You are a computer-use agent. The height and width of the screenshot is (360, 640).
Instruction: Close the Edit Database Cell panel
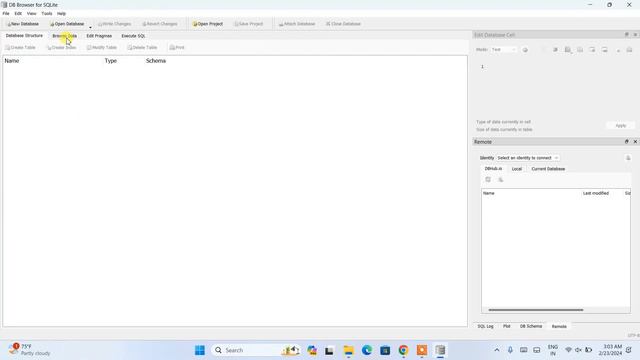[635, 35]
